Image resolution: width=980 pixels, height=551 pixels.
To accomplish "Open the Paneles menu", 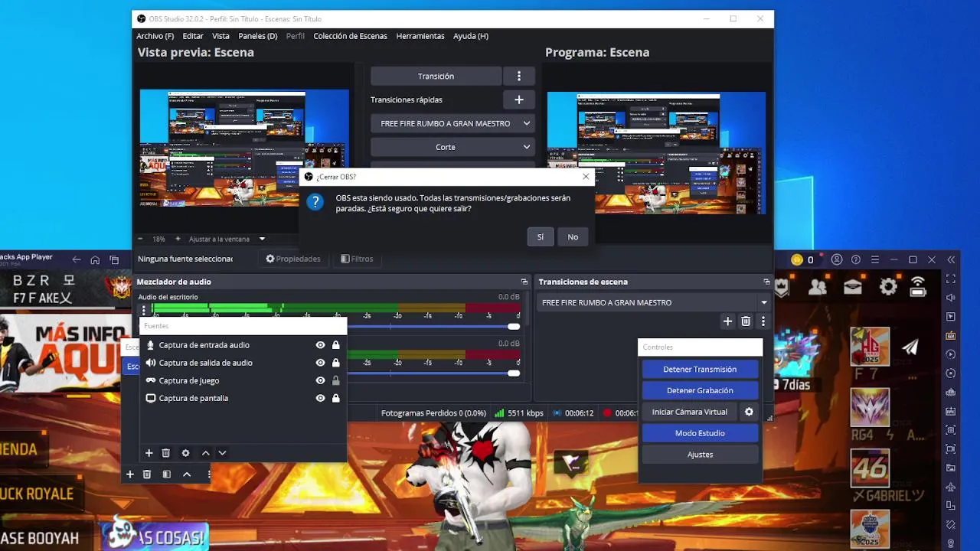I will pos(257,36).
